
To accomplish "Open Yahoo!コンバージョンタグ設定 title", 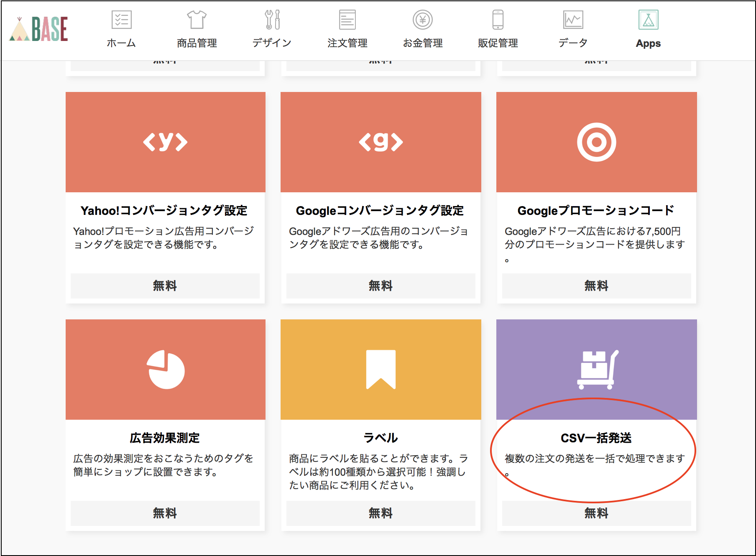I will [x=164, y=210].
